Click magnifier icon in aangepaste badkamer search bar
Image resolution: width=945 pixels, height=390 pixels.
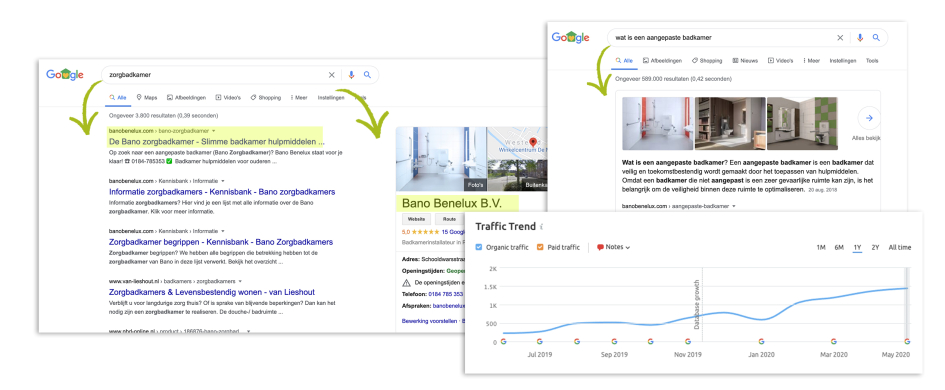point(876,37)
